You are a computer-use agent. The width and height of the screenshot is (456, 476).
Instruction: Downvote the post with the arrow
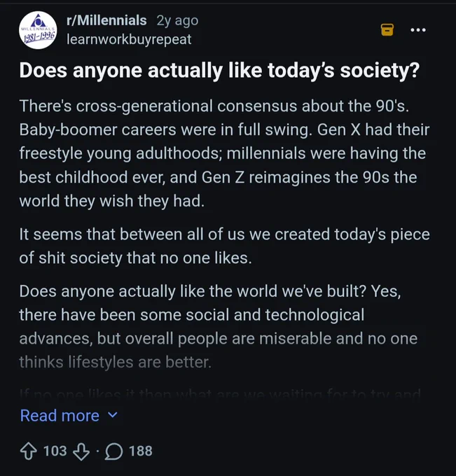tap(81, 451)
